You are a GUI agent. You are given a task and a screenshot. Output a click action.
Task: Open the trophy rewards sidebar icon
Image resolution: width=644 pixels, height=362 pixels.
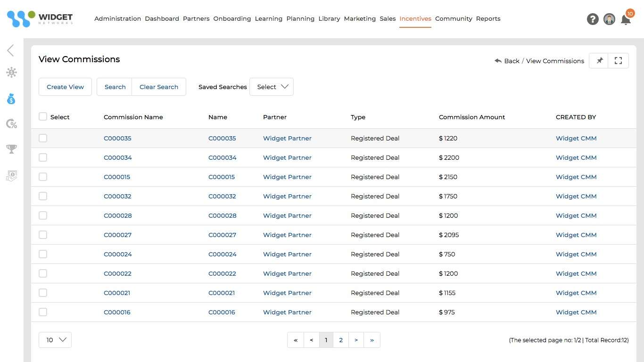(11, 149)
